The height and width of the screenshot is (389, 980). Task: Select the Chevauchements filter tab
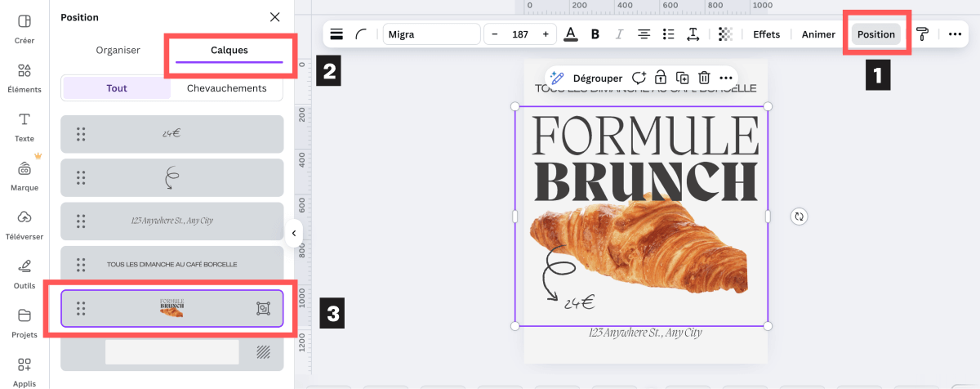point(226,88)
